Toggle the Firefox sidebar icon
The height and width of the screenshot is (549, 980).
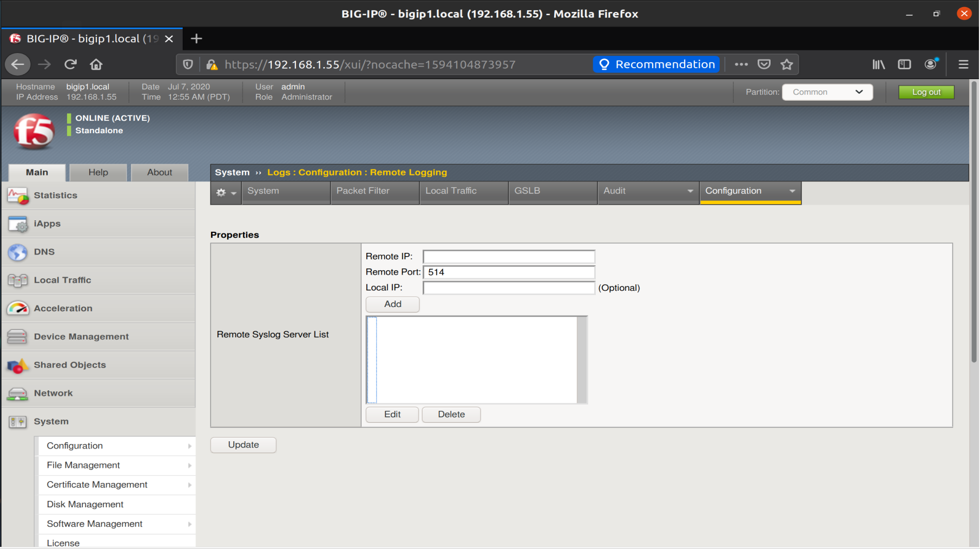904,64
